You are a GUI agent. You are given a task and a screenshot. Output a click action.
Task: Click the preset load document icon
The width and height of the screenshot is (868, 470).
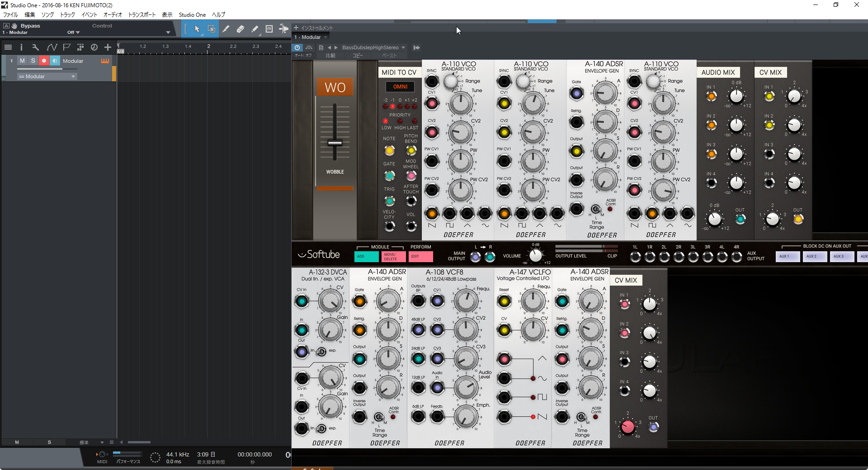[x=321, y=47]
